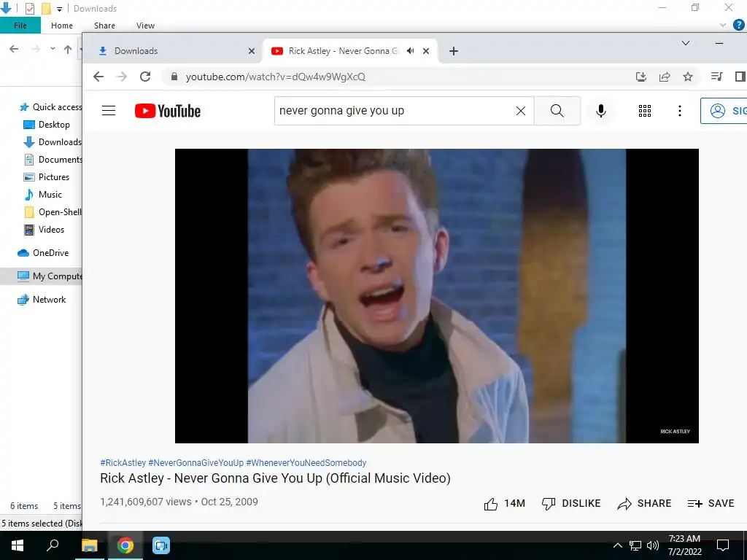Bookmark this page with the star
The width and height of the screenshot is (747, 560).
tap(688, 77)
